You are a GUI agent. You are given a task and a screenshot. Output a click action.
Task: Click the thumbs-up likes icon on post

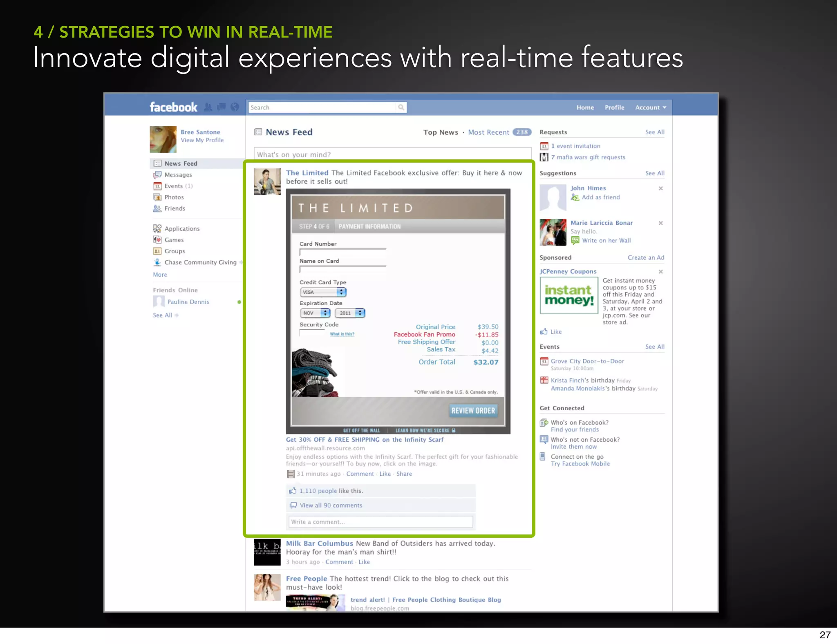[293, 490]
